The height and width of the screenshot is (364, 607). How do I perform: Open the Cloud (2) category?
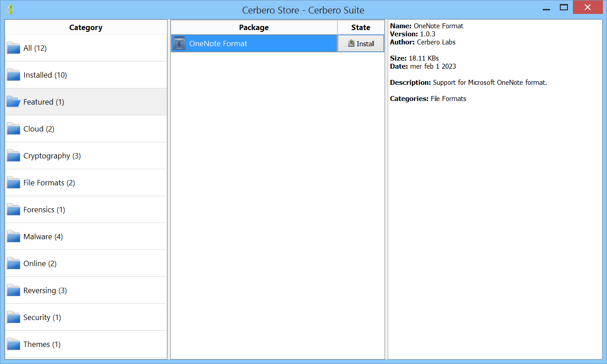[86, 129]
